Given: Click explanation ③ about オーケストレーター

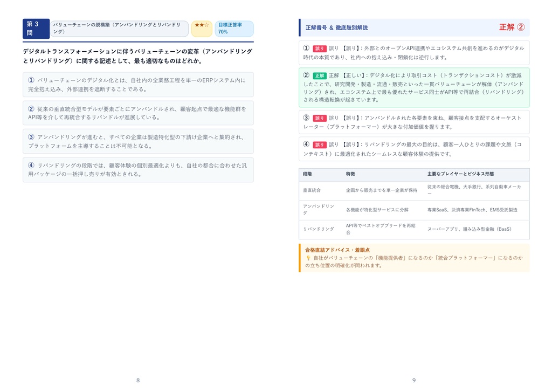Looking at the screenshot, I should 414,122.
